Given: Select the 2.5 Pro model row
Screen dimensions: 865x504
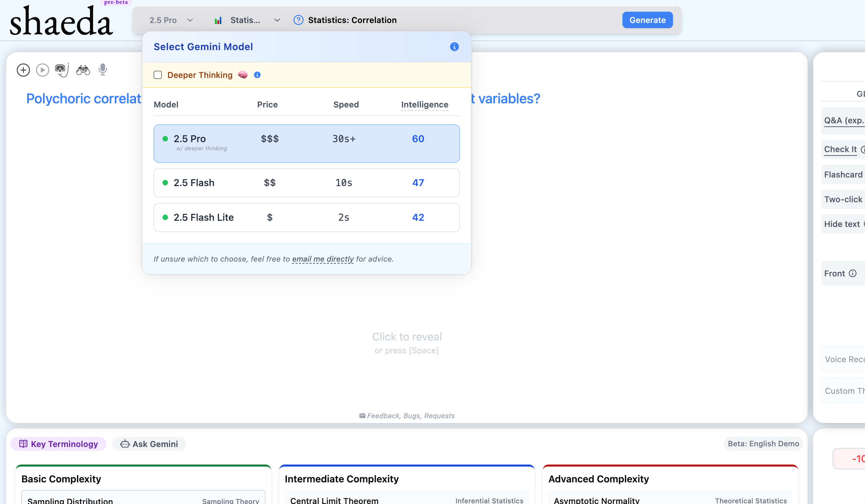Looking at the screenshot, I should (x=306, y=144).
